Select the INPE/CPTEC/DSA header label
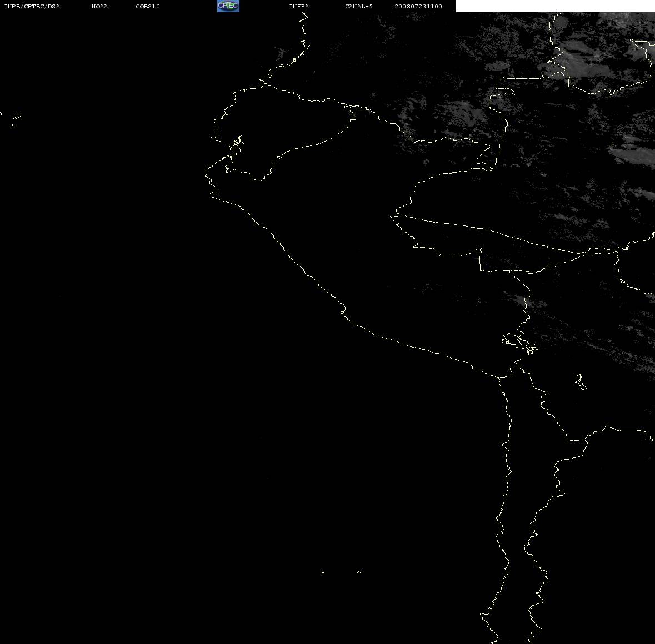Image resolution: width=655 pixels, height=644 pixels. (32, 6)
